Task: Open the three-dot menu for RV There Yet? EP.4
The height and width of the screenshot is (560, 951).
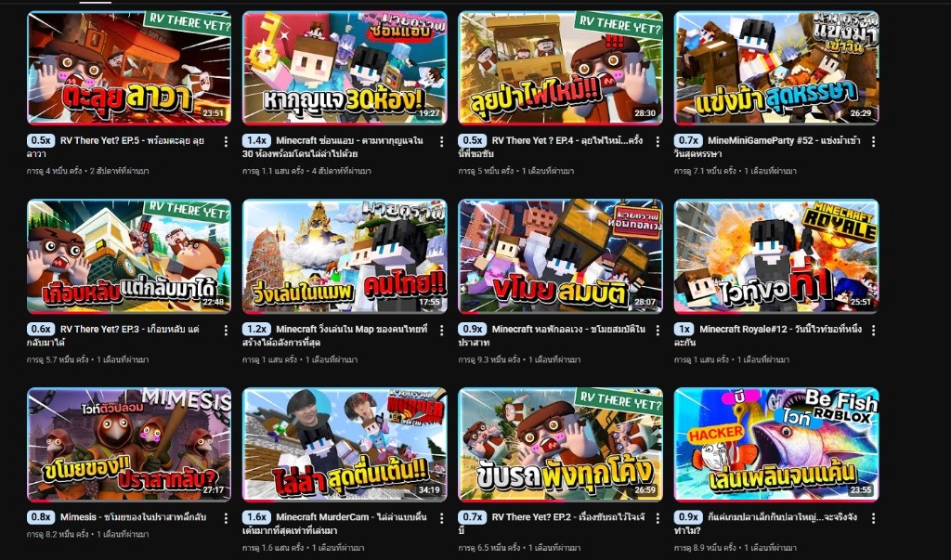Action: tap(658, 141)
